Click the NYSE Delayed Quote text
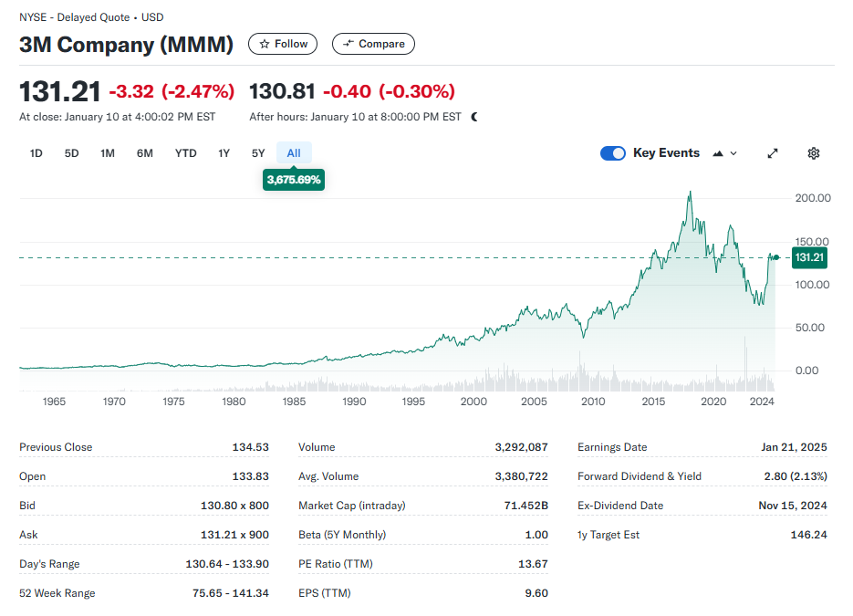 coord(91,17)
